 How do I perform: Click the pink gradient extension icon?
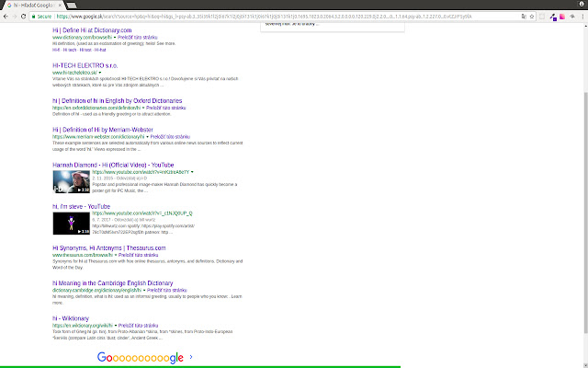(x=562, y=17)
